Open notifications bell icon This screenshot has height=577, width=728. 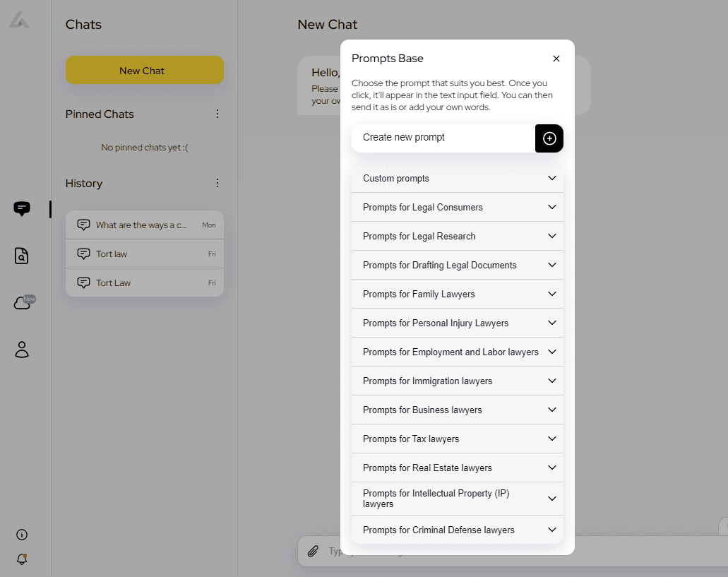click(x=22, y=559)
